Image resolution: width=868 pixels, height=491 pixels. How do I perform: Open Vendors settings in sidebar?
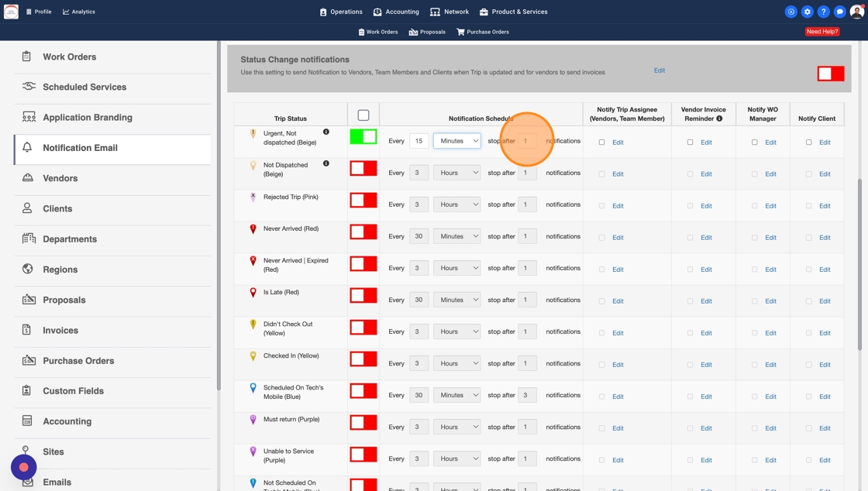coord(112,178)
